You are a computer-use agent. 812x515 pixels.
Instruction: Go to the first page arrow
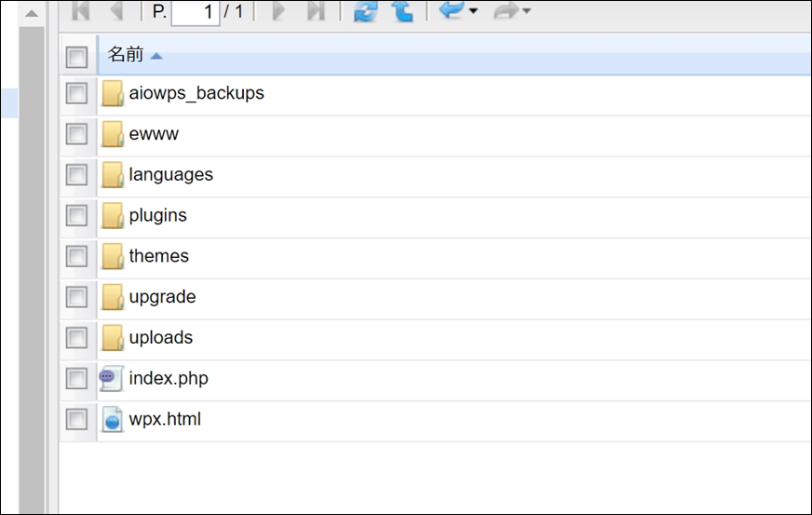[81, 10]
